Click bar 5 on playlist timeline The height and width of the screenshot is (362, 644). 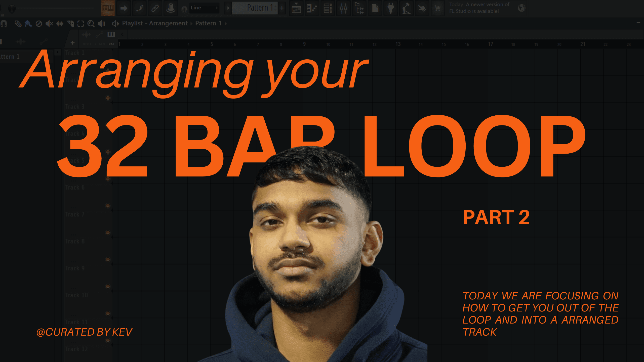click(x=212, y=44)
